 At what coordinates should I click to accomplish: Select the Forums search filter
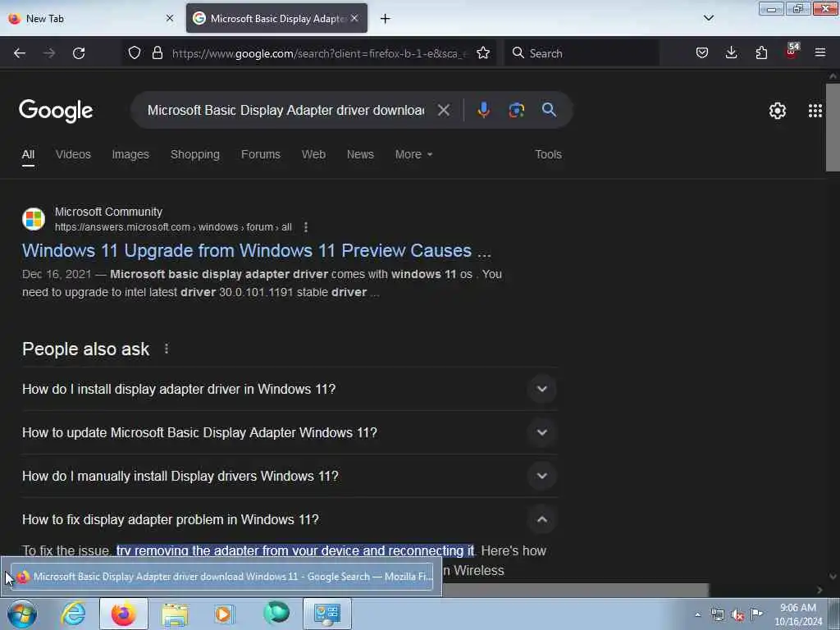(260, 154)
